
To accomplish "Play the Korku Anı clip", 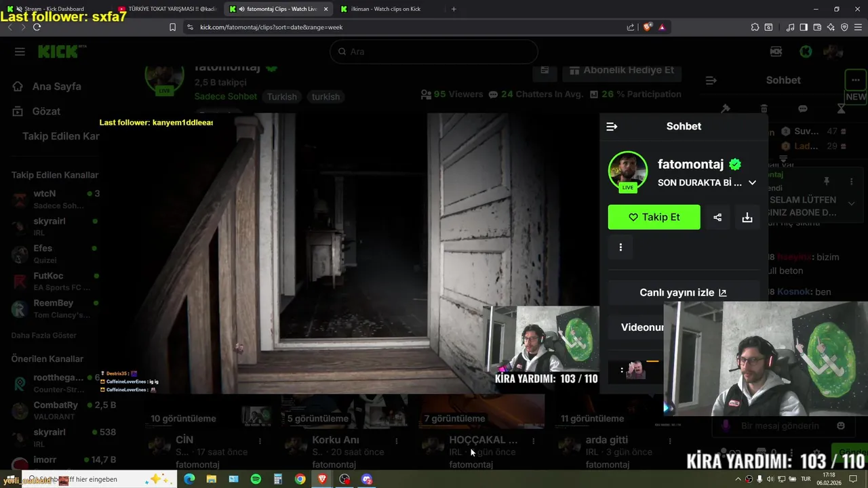I will [336, 440].
